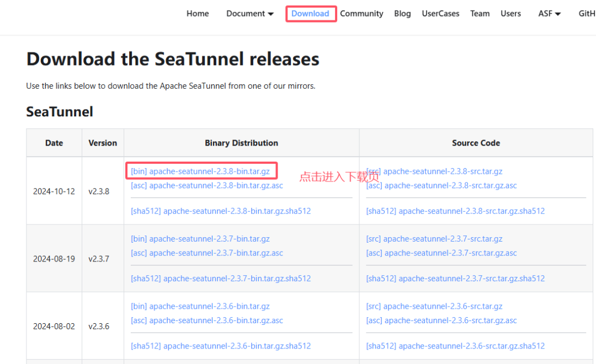Expand the ASF dropdown menu

(549, 14)
